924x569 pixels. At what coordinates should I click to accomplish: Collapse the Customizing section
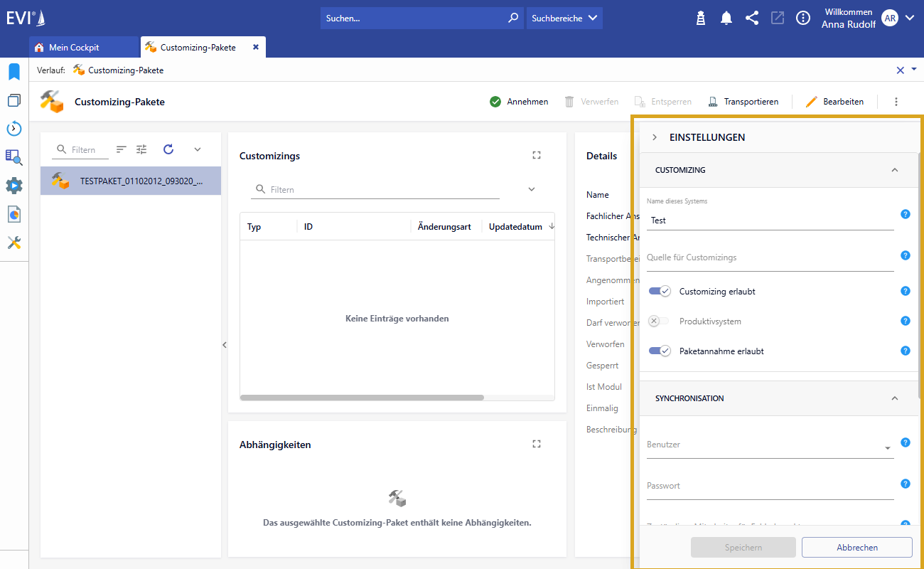(x=895, y=170)
